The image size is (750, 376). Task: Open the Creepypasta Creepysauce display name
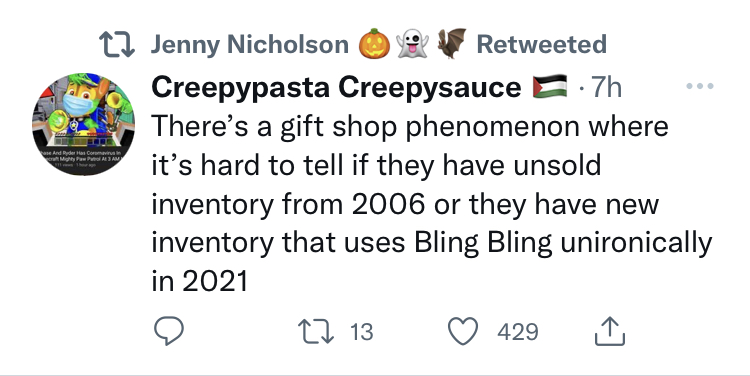pyautogui.click(x=336, y=88)
